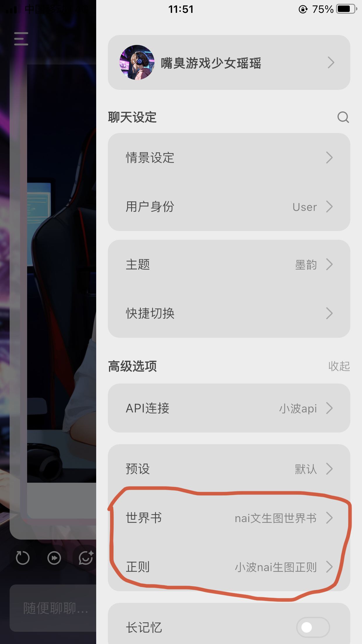Open 嘴臭游戏少女瑶瑶 character profile
362x644 pixels.
(229, 62)
